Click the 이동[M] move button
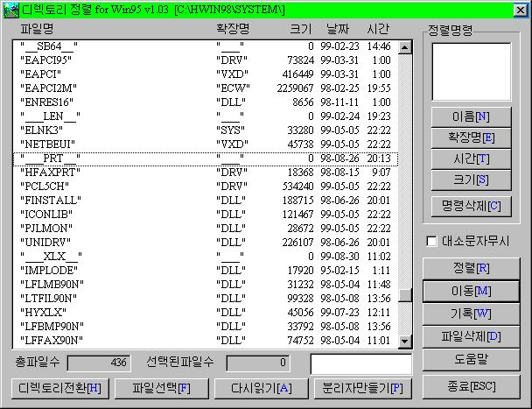 [470, 290]
